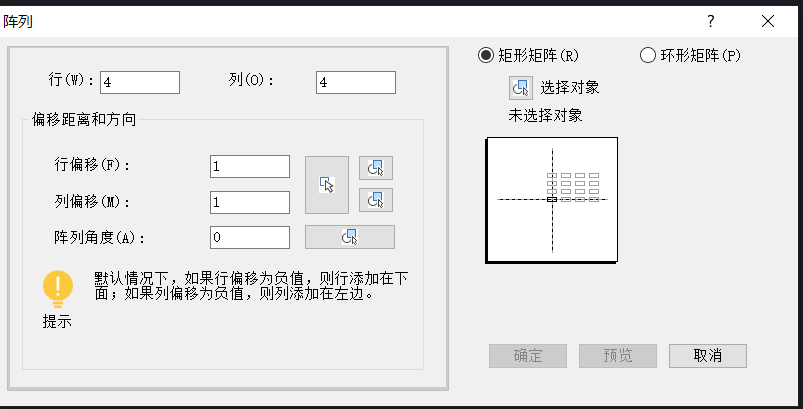Click into the 列(O) columns field

coord(355,82)
